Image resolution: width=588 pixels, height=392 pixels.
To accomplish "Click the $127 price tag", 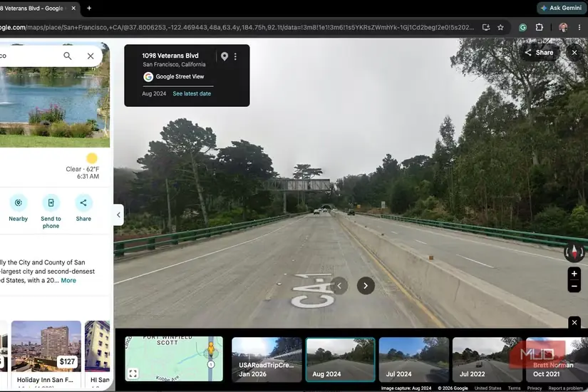I will click(x=67, y=361).
